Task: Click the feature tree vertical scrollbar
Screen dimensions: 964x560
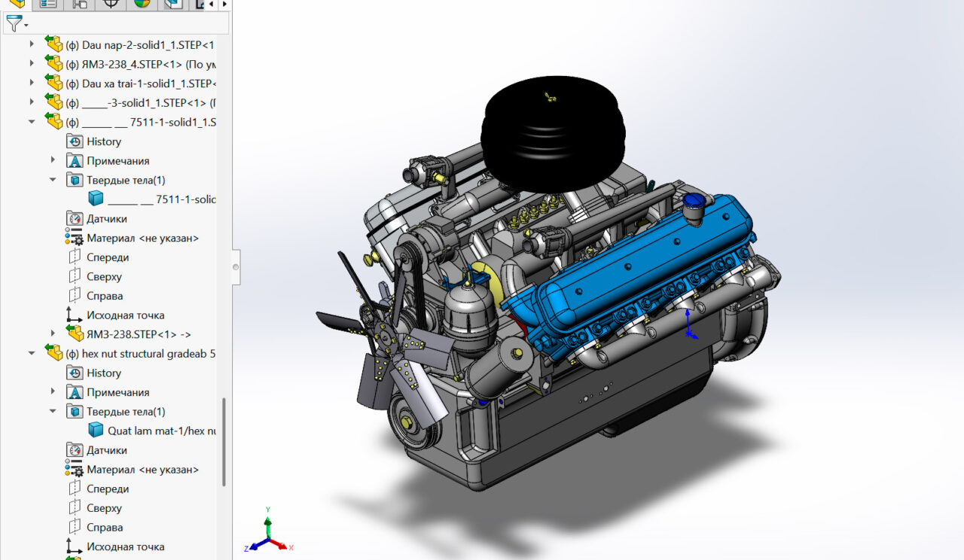Action: pos(224,440)
